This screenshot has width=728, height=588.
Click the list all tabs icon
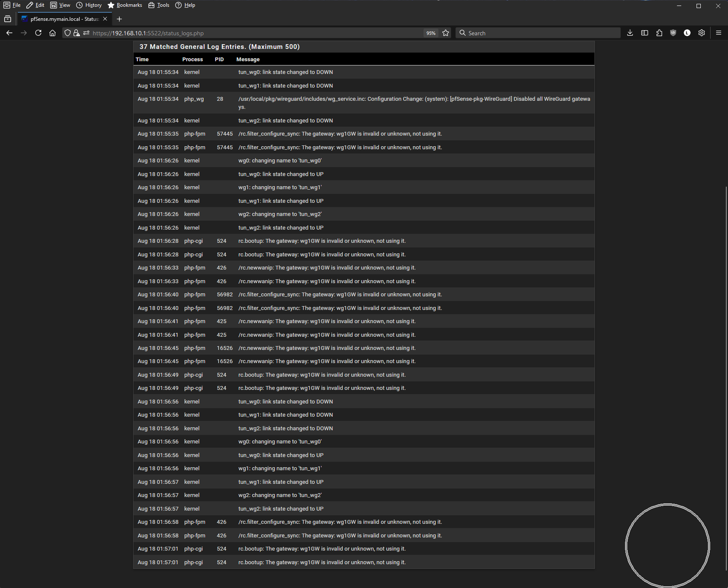click(8, 19)
